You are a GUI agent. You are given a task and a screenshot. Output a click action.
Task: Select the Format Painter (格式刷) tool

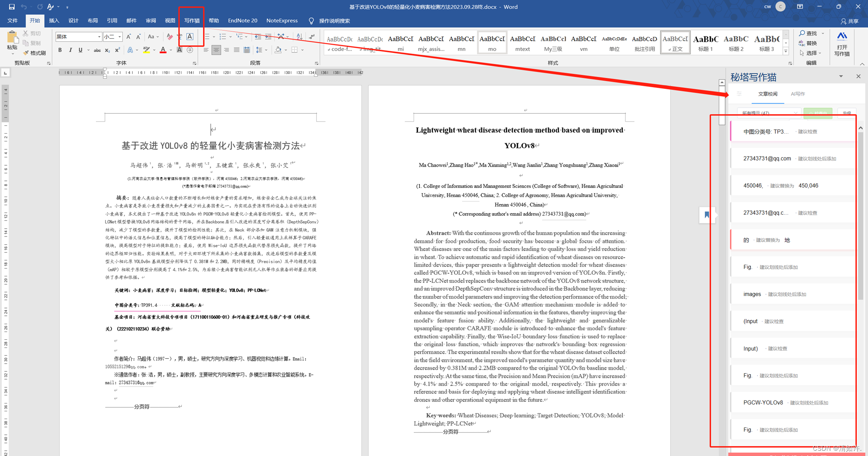coord(35,53)
